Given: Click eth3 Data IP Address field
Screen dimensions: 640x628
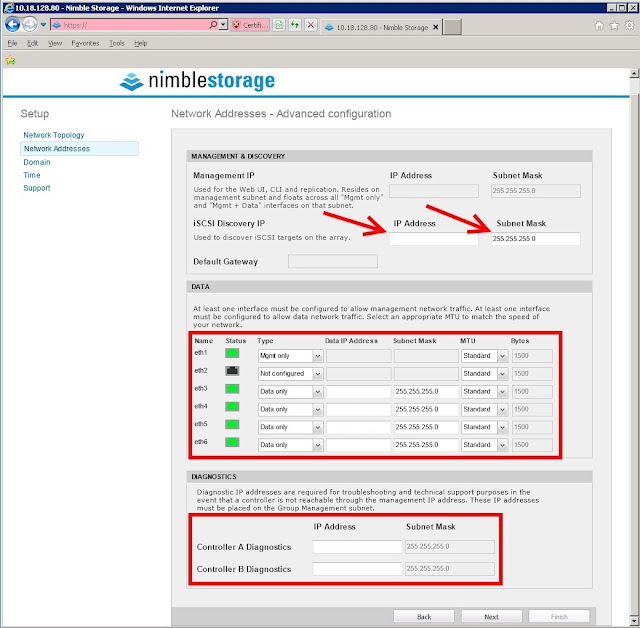Looking at the screenshot, I should coord(358,392).
